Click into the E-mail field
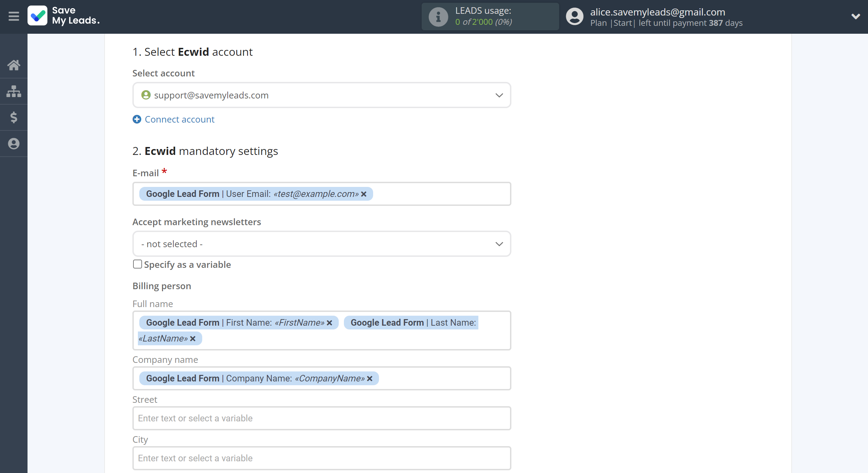Viewport: 868px width, 473px height. (322, 194)
